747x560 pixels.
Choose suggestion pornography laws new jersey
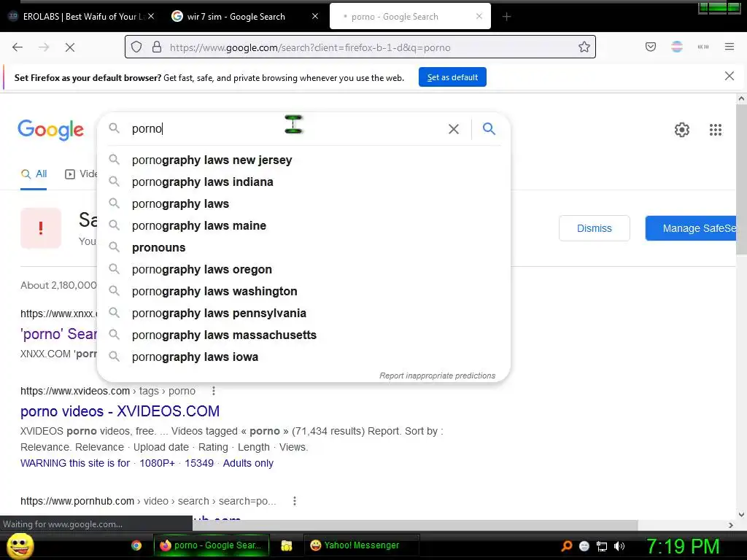pyautogui.click(x=303, y=160)
